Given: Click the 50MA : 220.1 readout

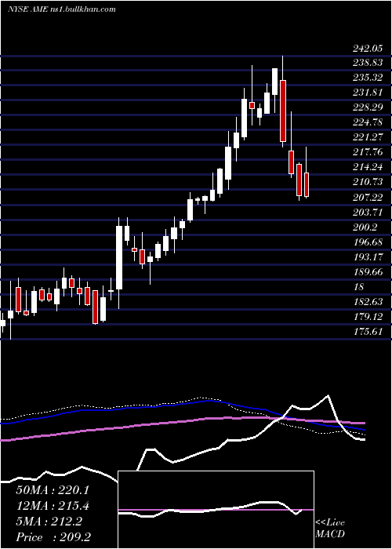Looking at the screenshot, I should point(53,490).
